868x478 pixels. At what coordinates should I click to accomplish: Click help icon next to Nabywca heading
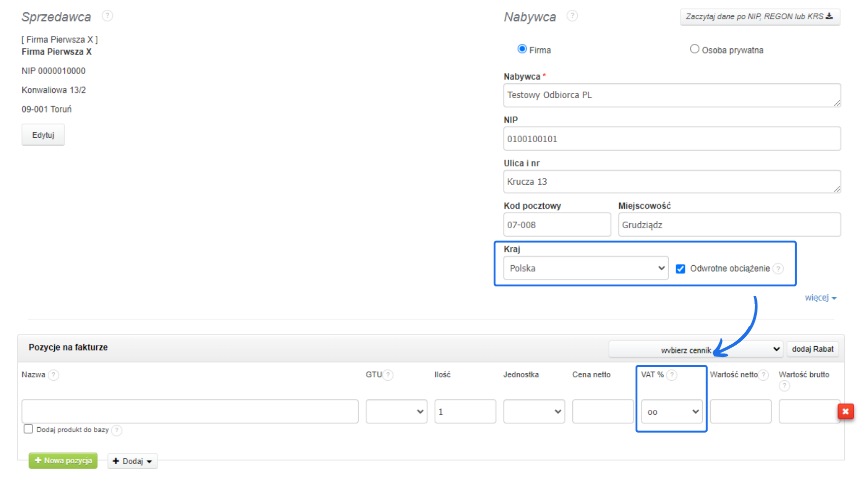[572, 16]
